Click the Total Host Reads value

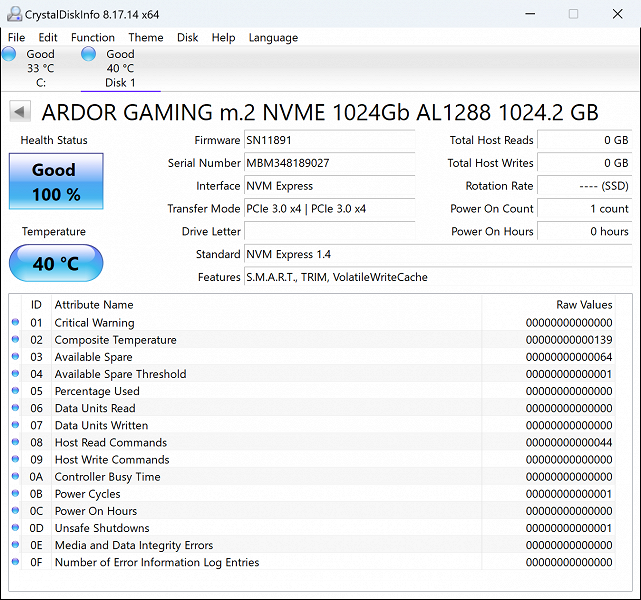coord(585,140)
